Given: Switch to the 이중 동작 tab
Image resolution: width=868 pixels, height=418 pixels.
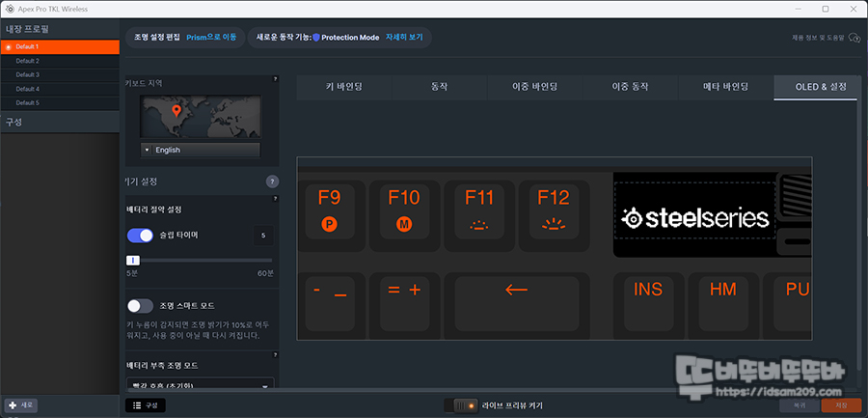Looking at the screenshot, I should coord(630,87).
